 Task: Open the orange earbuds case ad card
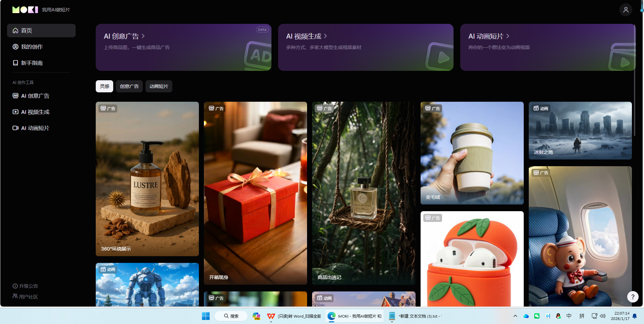coord(472,259)
